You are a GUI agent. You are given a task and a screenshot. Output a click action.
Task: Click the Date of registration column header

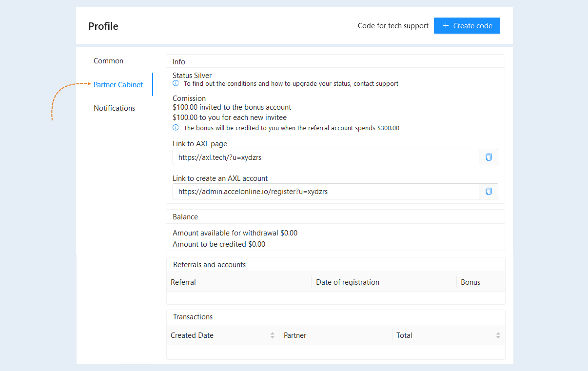[x=384, y=282]
